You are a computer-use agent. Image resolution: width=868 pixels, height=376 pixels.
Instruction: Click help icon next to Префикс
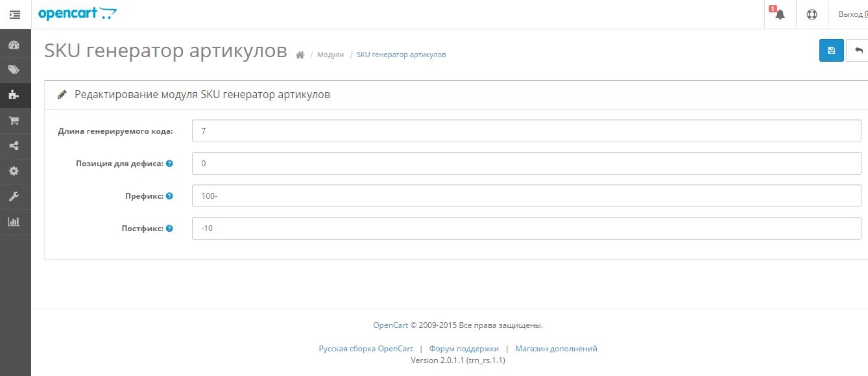click(x=169, y=195)
